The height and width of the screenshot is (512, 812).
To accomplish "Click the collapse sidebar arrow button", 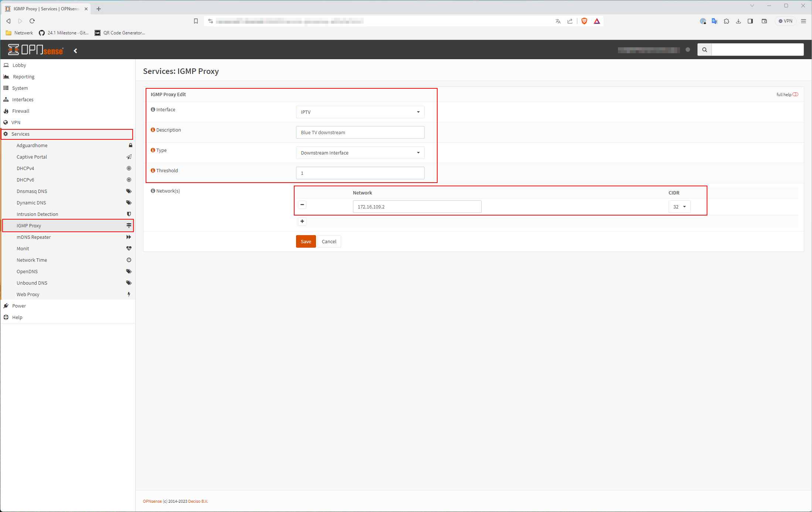I will pos(75,50).
